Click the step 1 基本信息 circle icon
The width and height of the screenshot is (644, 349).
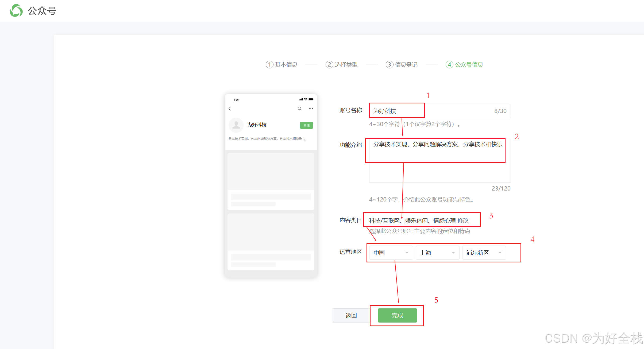269,64
